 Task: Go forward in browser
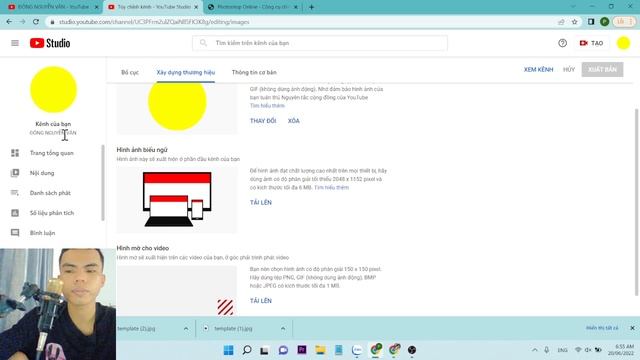pyautogui.click(x=22, y=22)
